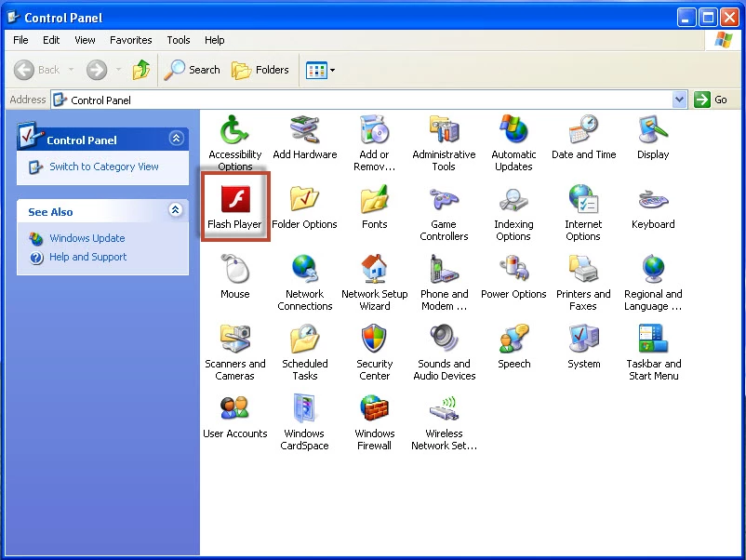746x560 pixels.
Task: Open Add Hardware wizard icon
Action: [x=304, y=129]
